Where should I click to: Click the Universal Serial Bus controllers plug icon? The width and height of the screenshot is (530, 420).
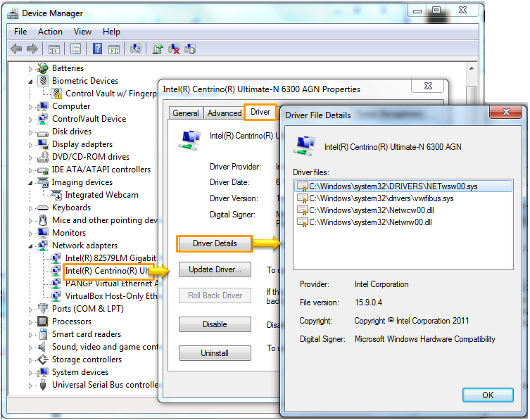pos(43,385)
